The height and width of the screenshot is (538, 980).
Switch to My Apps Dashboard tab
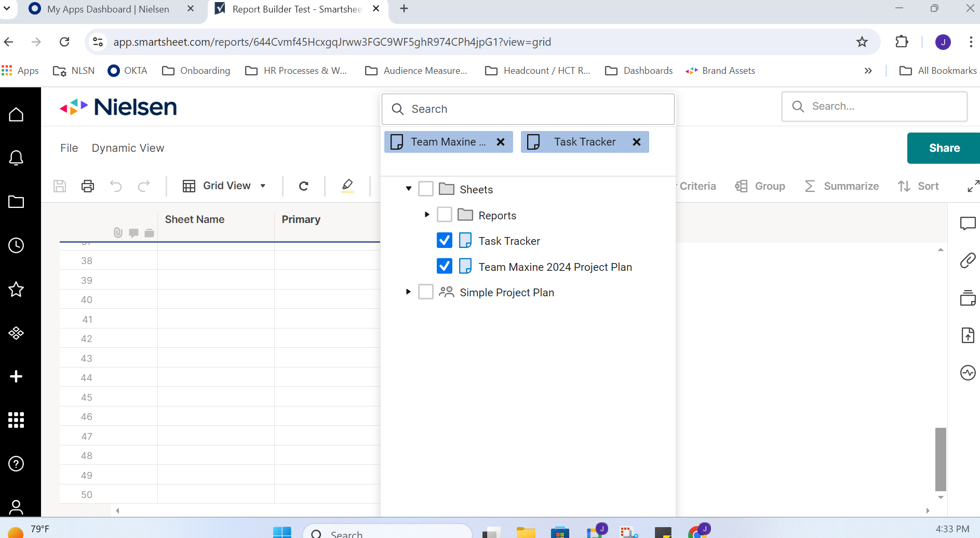tap(108, 9)
